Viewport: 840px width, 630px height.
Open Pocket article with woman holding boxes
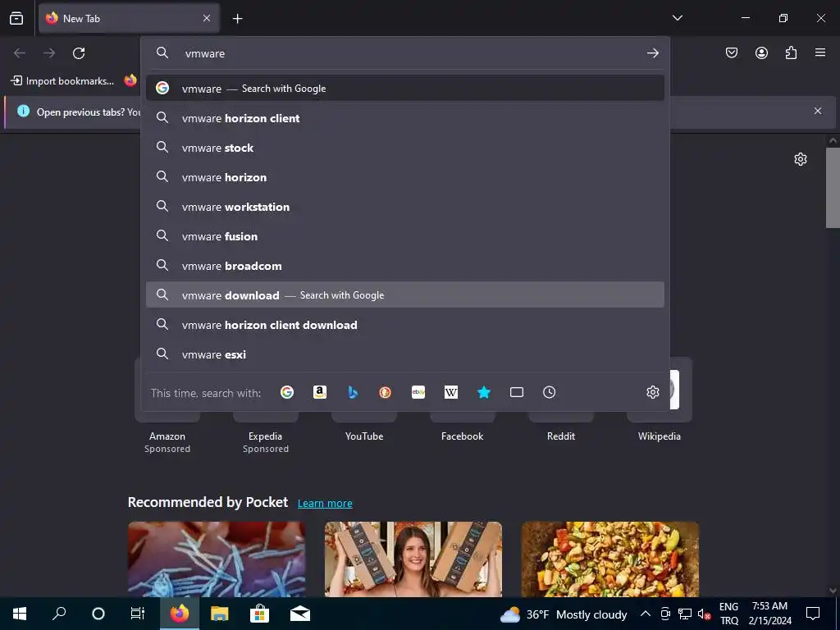[413, 559]
